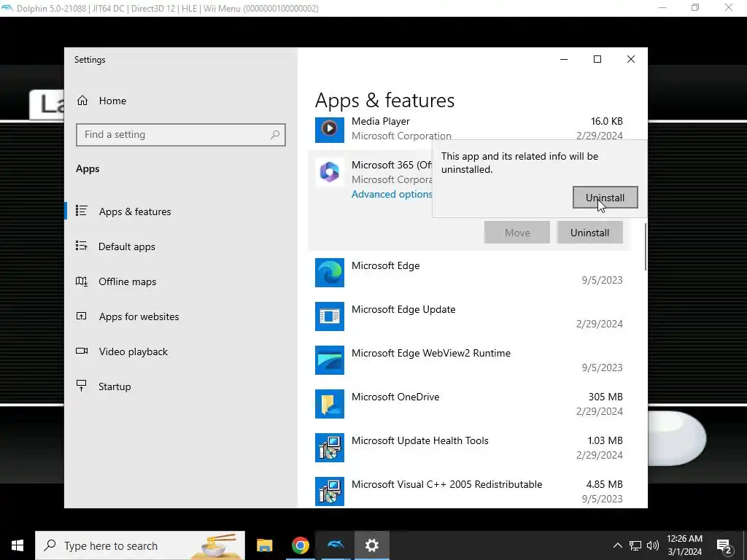Image resolution: width=747 pixels, height=560 pixels.
Task: Click the Apps for websites sidebar icon
Action: (82, 316)
